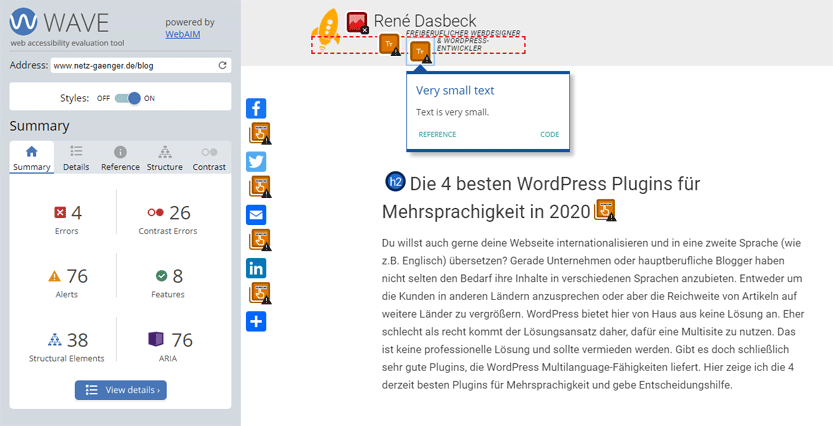Click the WAVE alert icon below email
833x426 pixels.
point(260,240)
